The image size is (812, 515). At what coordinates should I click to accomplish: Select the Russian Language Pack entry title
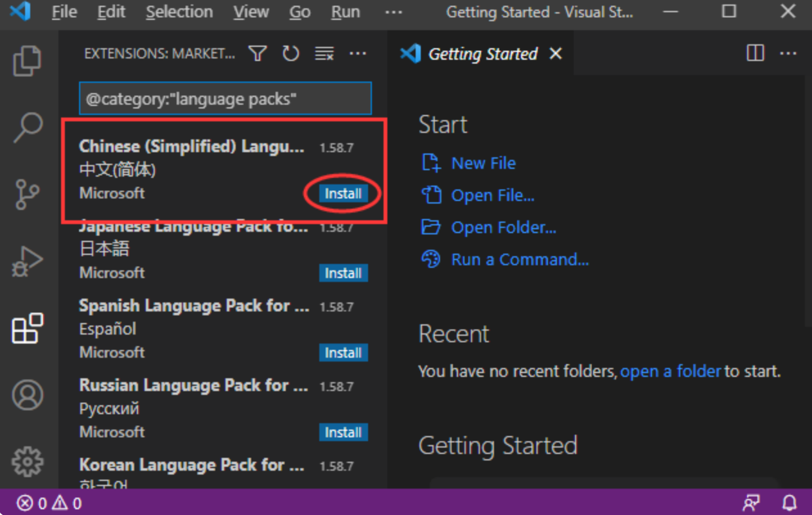coord(193,385)
